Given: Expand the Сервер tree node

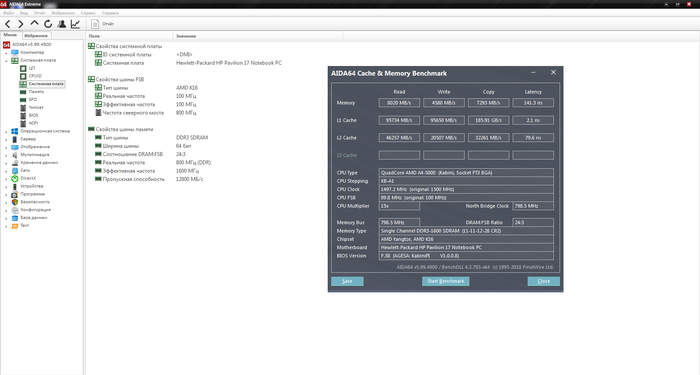Looking at the screenshot, I should (6, 139).
